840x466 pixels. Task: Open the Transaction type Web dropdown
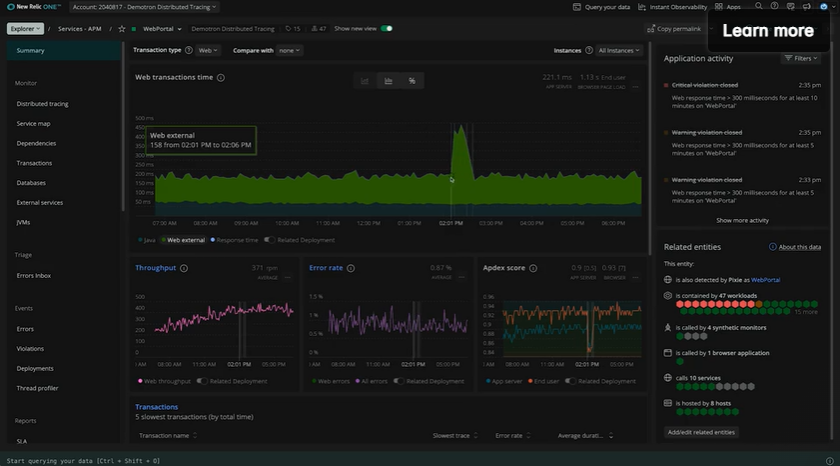[x=207, y=50]
